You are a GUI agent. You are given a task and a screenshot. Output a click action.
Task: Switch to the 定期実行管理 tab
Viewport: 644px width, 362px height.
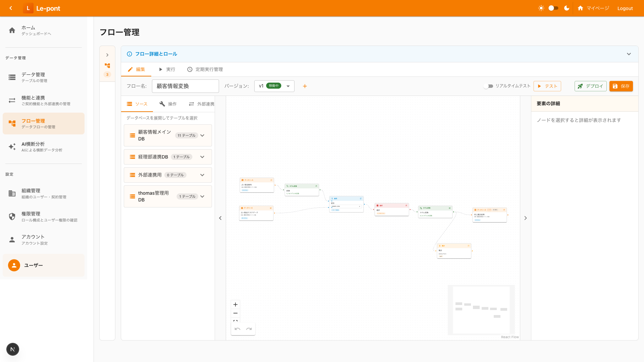click(205, 69)
